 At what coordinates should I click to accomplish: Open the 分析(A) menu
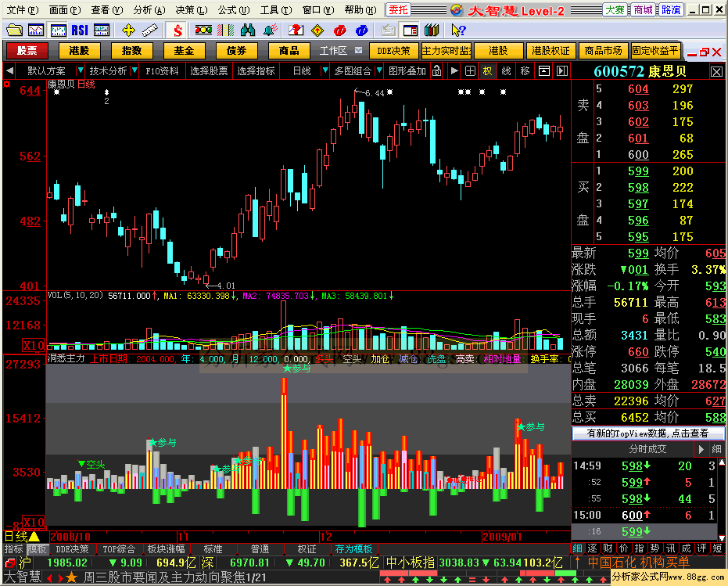[x=149, y=9]
